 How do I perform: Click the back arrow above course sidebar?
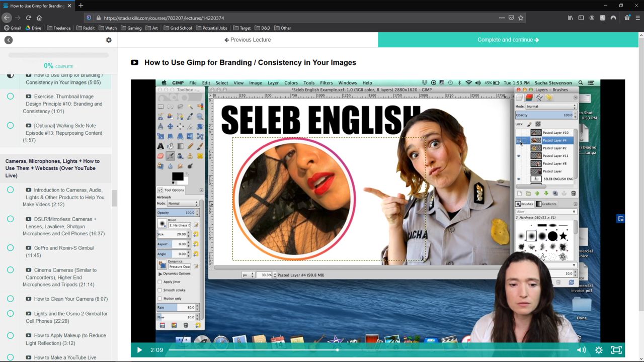tap(9, 40)
